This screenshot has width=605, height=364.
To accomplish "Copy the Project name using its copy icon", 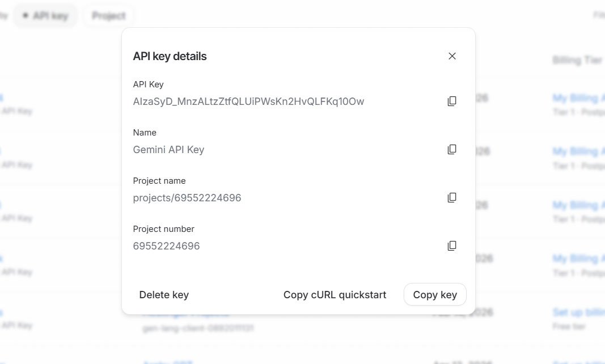I will point(452,198).
